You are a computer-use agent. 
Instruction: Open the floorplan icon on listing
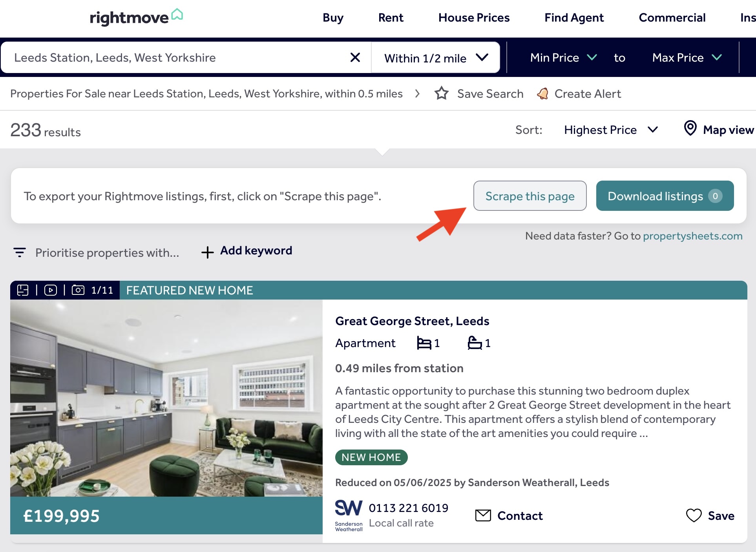pos(23,290)
